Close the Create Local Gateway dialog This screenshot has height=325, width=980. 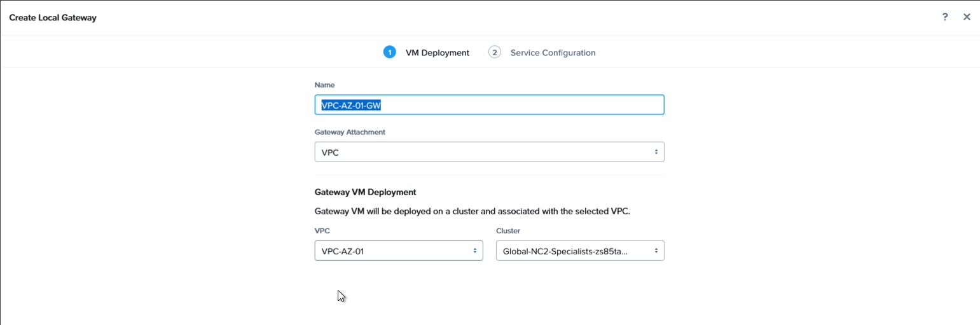pos(967,17)
